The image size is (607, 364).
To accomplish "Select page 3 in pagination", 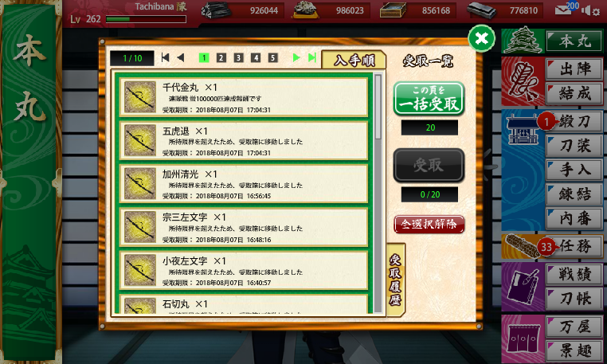I will click(x=238, y=57).
